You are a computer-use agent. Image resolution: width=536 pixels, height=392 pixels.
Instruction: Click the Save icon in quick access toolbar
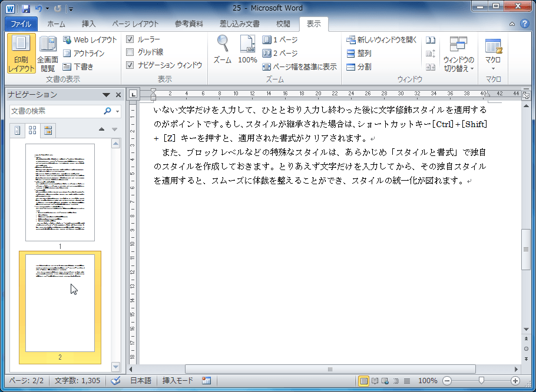[x=26, y=9]
